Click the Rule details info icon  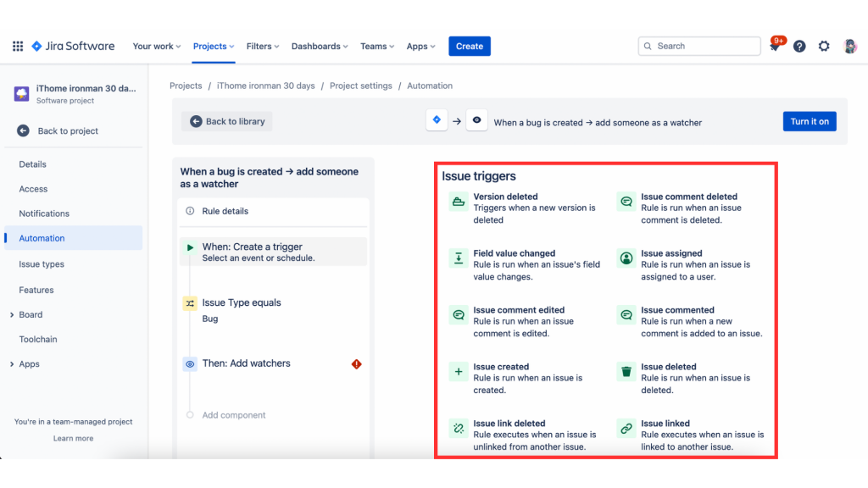click(x=190, y=211)
